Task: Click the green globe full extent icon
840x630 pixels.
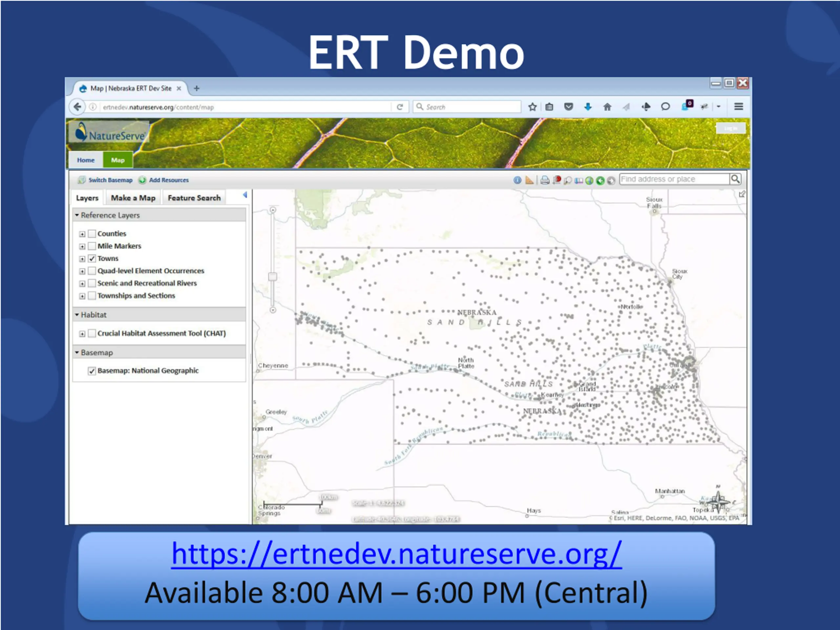Action: 589,180
